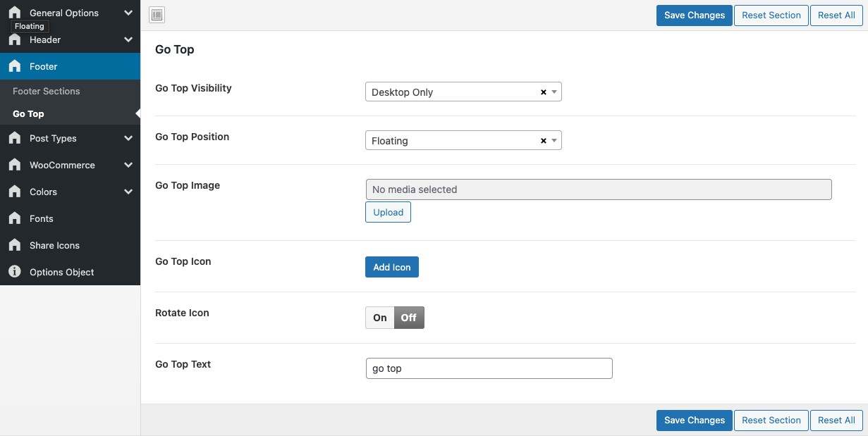
Task: Switch Rotate Icon to On
Action: tap(380, 318)
